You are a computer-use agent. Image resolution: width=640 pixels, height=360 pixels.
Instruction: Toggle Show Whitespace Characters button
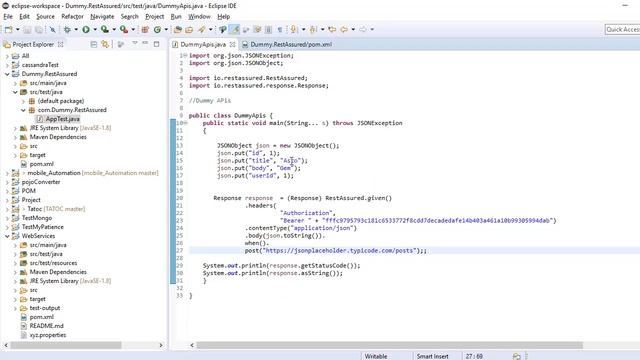280,29
